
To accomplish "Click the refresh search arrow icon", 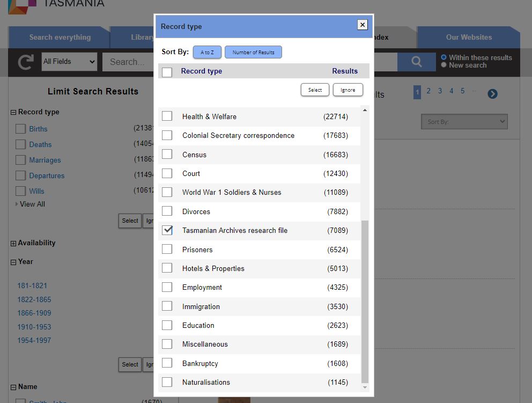I will (x=26, y=62).
